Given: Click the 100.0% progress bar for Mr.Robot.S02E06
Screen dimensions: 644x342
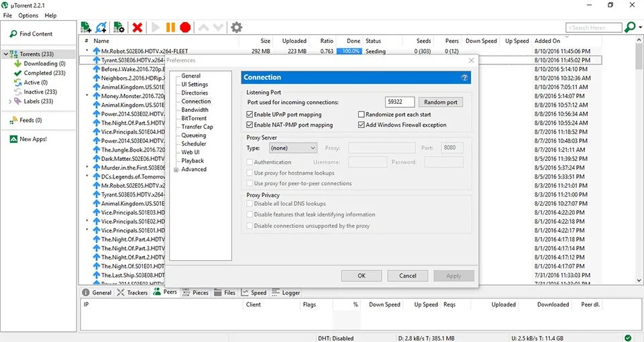Looking at the screenshot, I should pyautogui.click(x=349, y=52).
